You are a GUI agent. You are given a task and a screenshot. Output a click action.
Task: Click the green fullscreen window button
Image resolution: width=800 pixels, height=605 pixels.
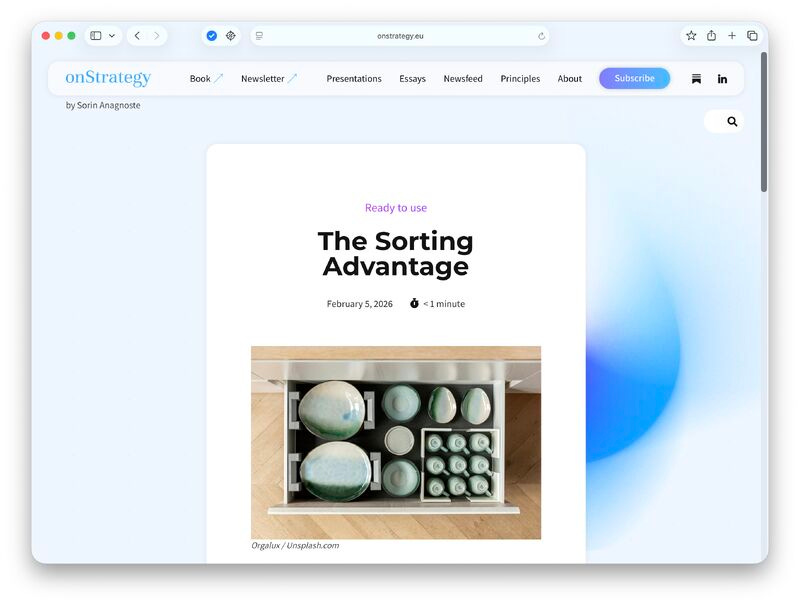point(71,36)
